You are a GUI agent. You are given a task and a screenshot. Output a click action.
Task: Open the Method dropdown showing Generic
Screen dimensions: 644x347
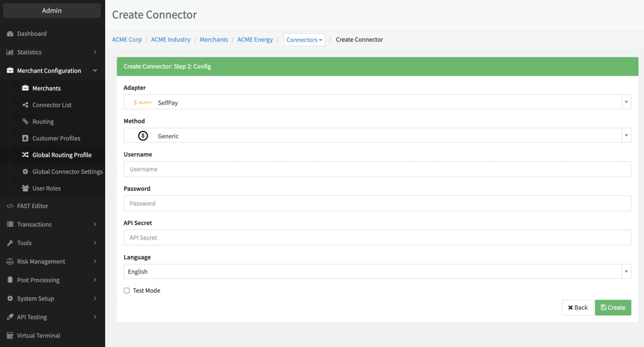377,135
